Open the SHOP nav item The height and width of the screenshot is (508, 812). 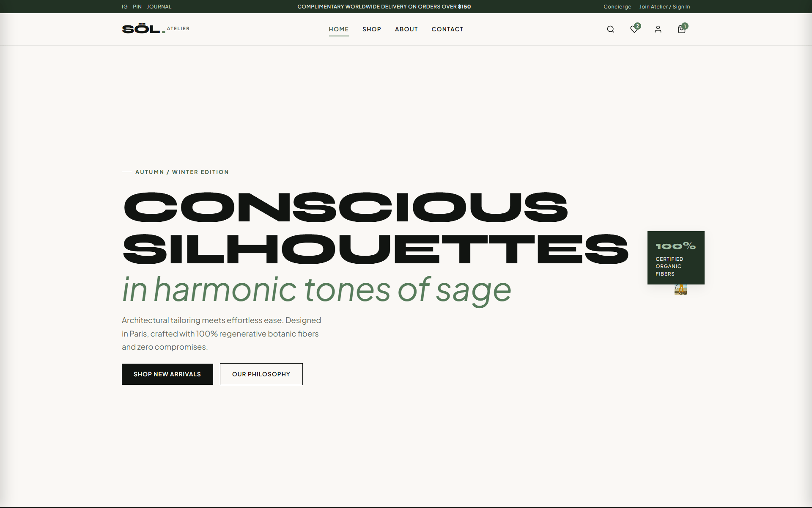372,29
